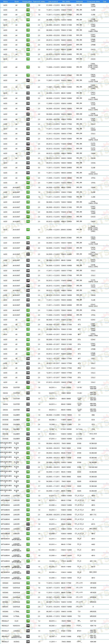Click petrol icon in Lancer 257kW / 349KM row
This screenshot has width=109, height=644.
coord(28,519)
